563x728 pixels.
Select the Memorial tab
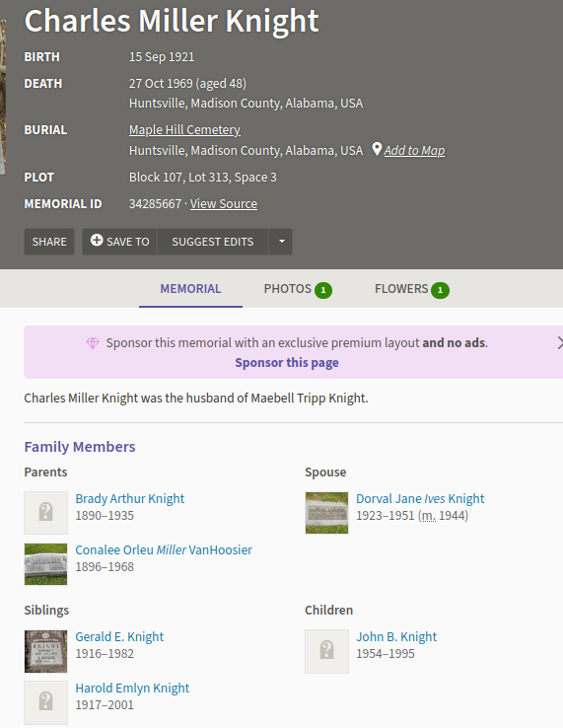[x=190, y=289]
